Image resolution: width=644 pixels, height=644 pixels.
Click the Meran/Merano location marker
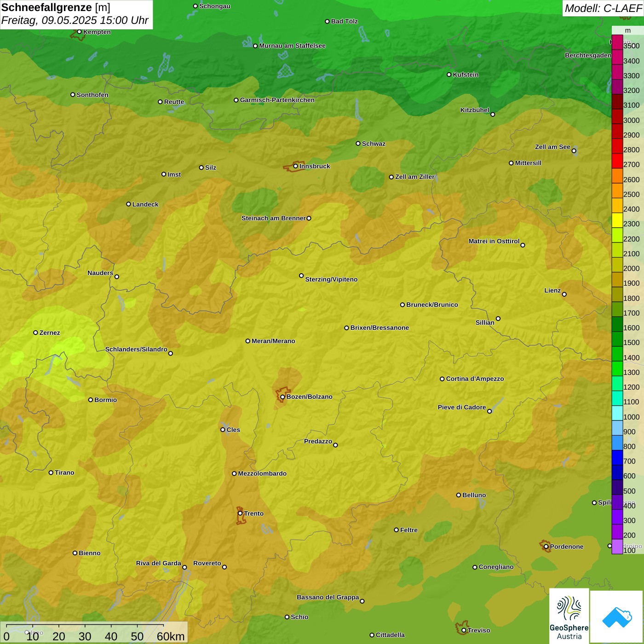247,341
